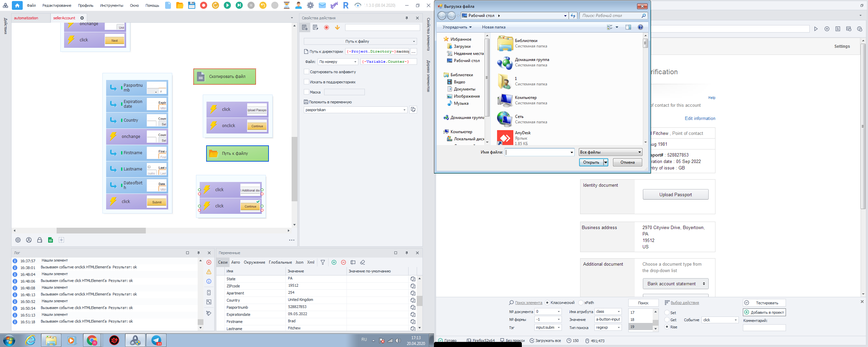Open 'Путь к файлу' action type dropdown
The width and height of the screenshot is (868, 347).
point(360,41)
